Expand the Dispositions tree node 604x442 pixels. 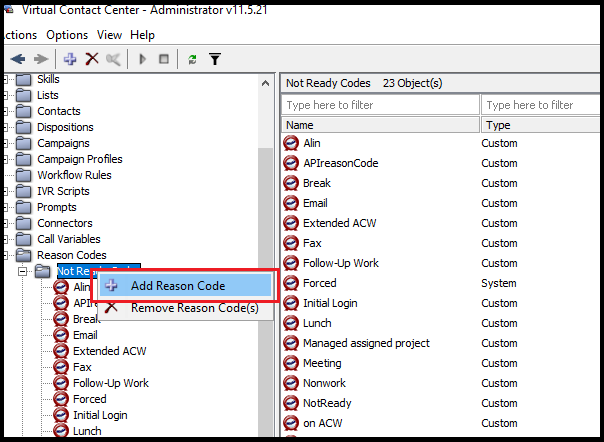click(x=5, y=127)
